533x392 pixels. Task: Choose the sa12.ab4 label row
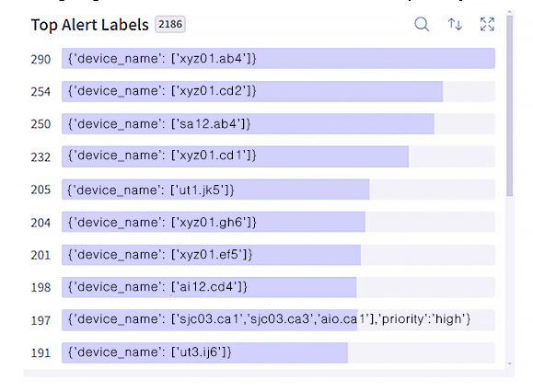(x=278, y=124)
